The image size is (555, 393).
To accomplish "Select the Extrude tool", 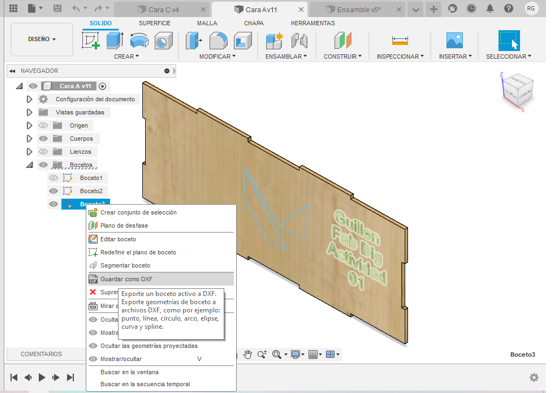I will [115, 40].
